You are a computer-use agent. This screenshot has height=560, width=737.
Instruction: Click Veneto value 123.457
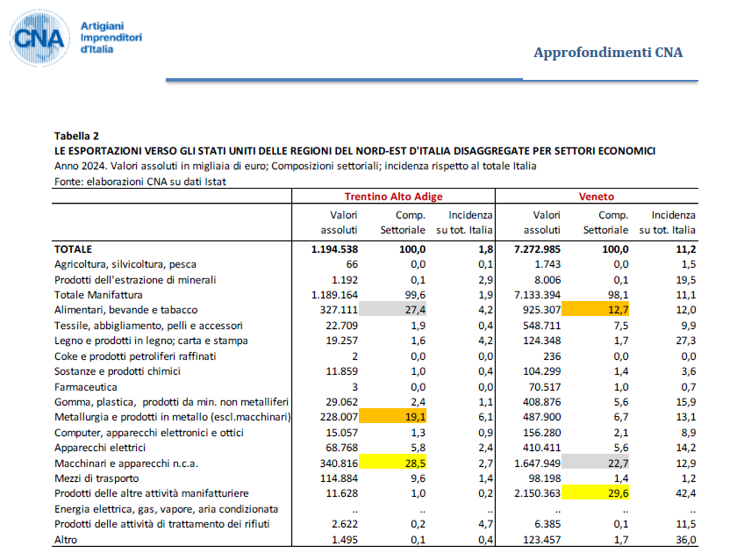(541, 540)
